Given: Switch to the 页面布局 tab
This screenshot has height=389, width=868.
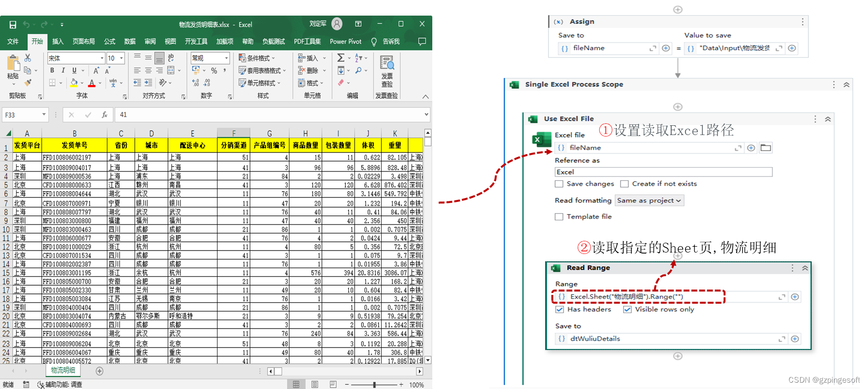Looking at the screenshot, I should pos(84,41).
